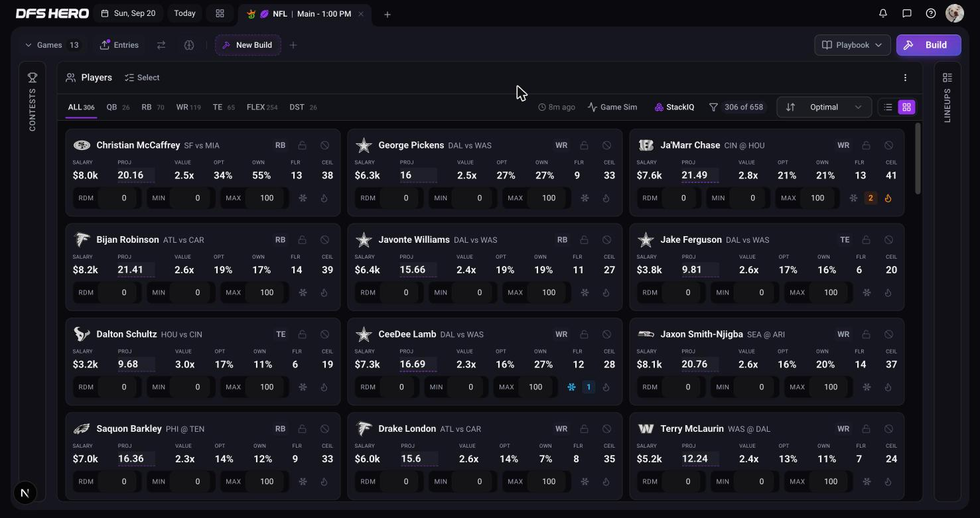The height and width of the screenshot is (518, 980).
Task: Open the Playbook dropdown
Action: [x=853, y=45]
